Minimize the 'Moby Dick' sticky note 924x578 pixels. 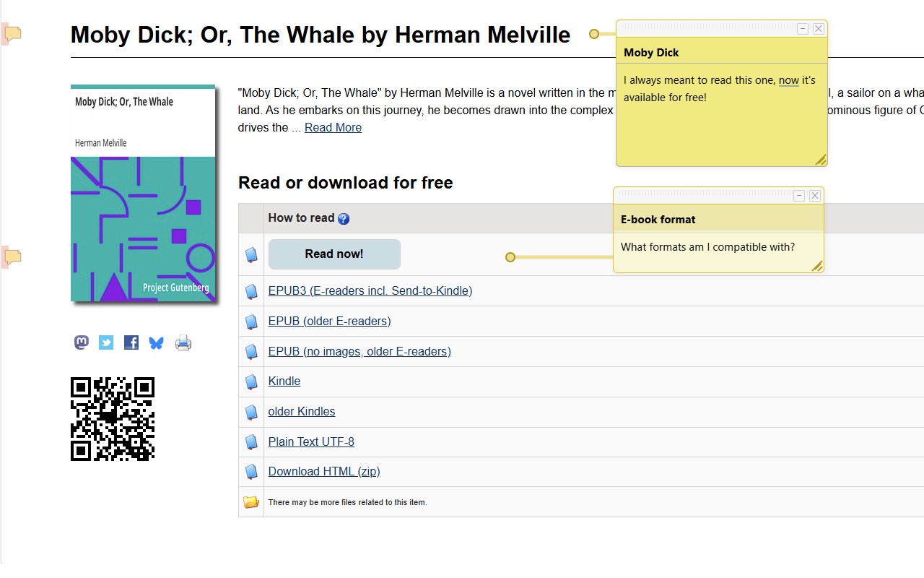point(802,29)
